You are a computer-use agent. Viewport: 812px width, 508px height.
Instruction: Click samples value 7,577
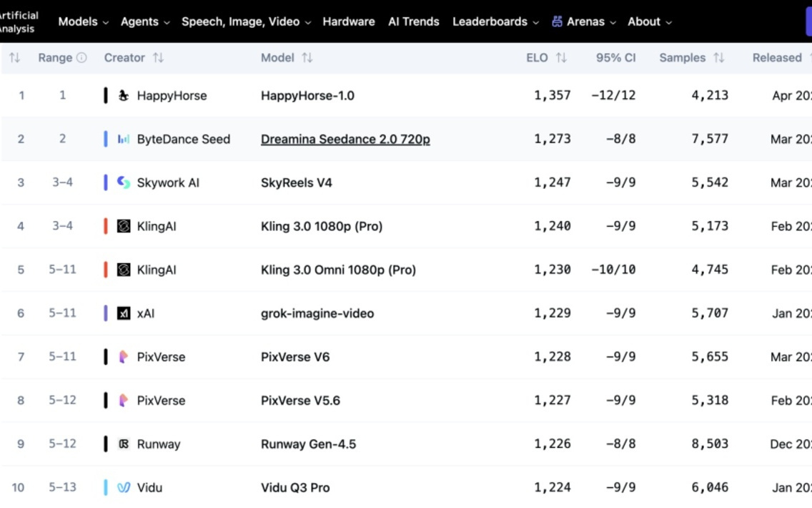click(x=710, y=139)
